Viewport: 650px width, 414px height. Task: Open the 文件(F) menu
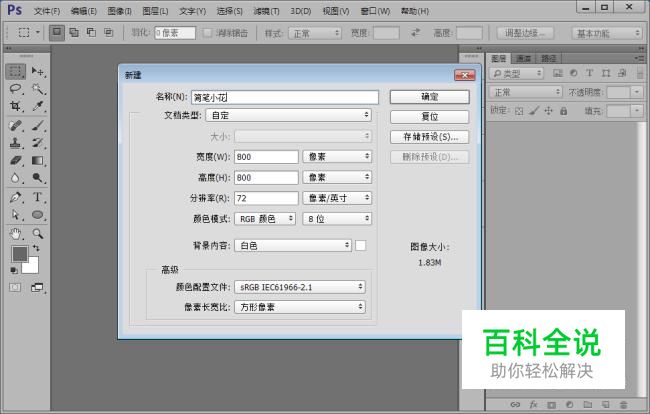(46, 11)
